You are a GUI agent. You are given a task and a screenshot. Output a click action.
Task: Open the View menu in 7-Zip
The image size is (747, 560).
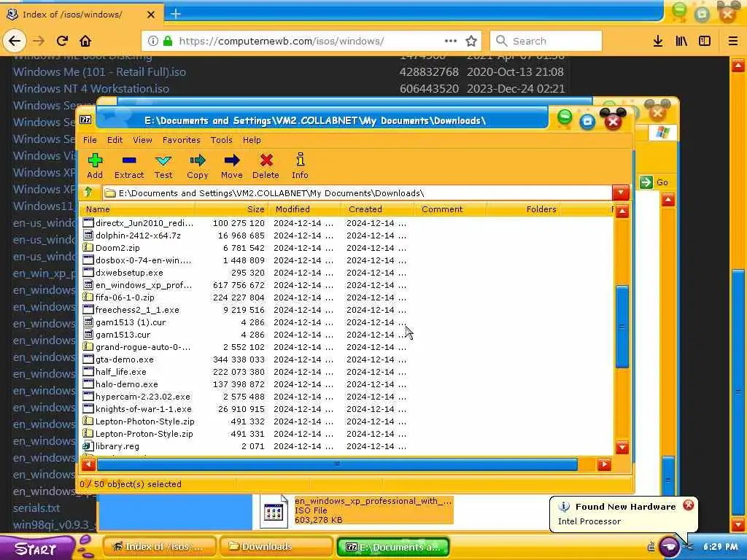[x=142, y=140]
